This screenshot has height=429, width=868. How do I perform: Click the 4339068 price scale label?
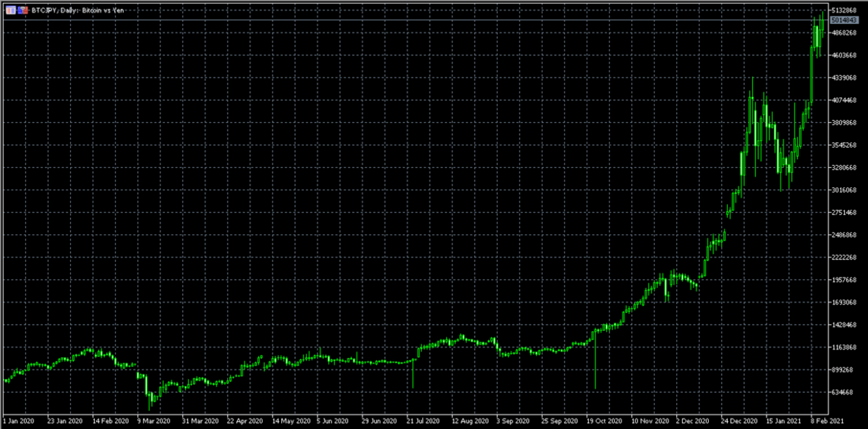pos(845,78)
